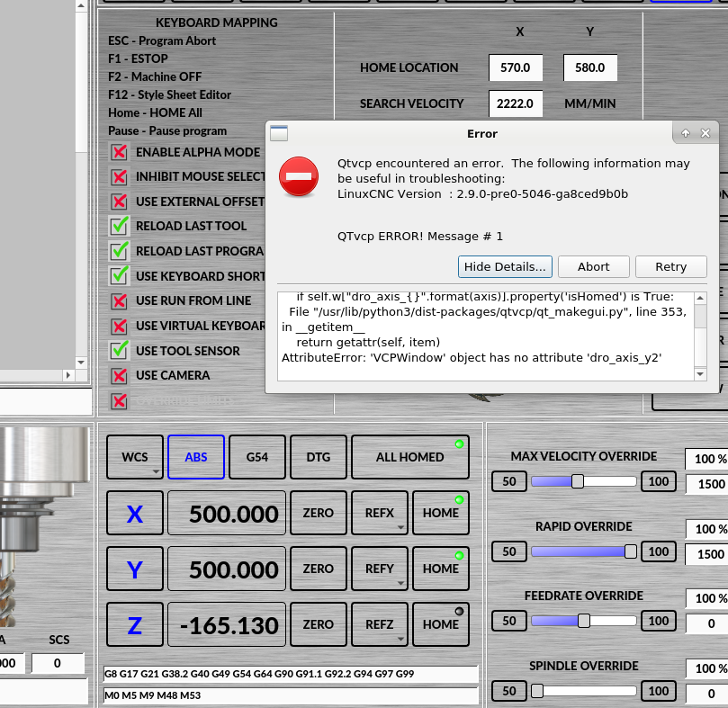Adjust the Rapid Override slider

[584, 551]
